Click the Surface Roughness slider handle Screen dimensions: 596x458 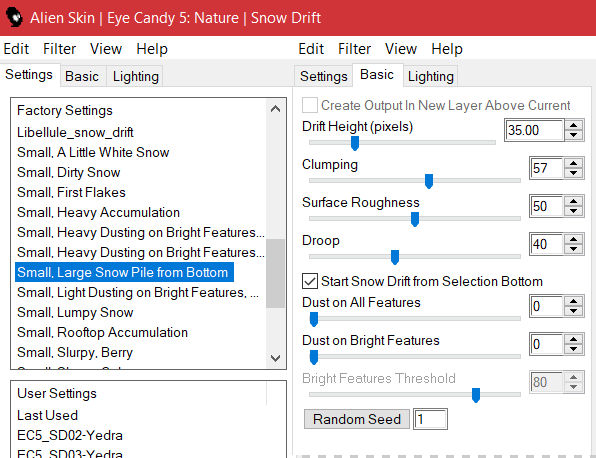(415, 219)
